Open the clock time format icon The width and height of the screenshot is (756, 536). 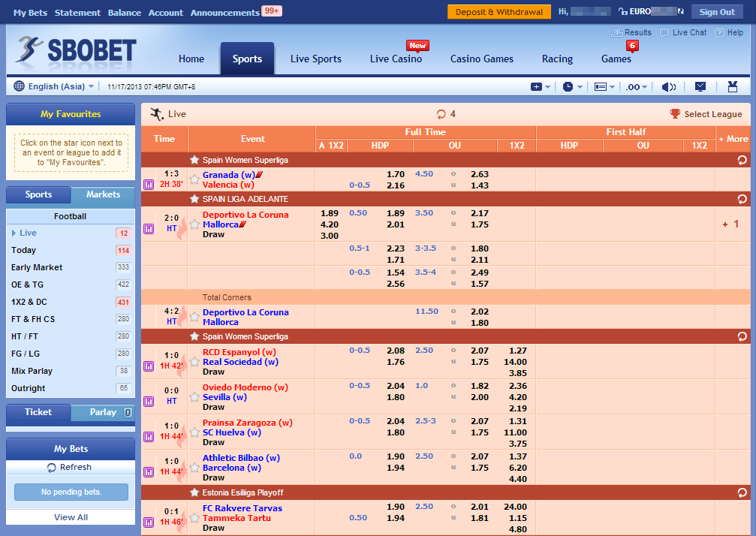pos(569,86)
